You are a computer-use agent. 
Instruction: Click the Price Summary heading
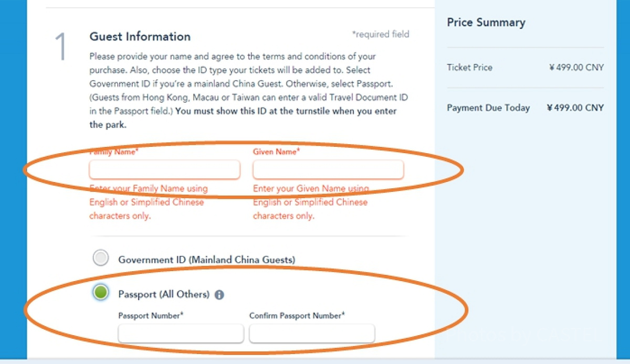(x=486, y=23)
